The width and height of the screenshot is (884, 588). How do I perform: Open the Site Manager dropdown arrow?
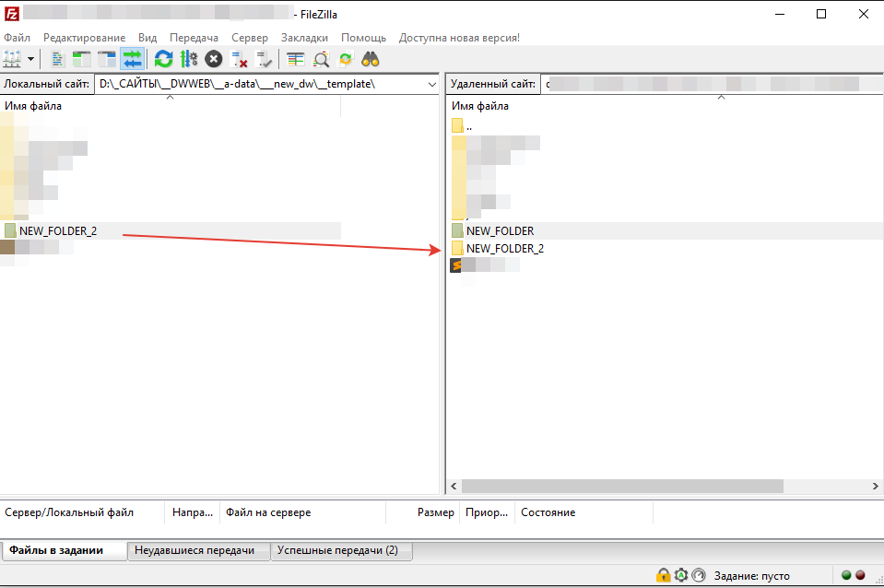click(x=31, y=59)
